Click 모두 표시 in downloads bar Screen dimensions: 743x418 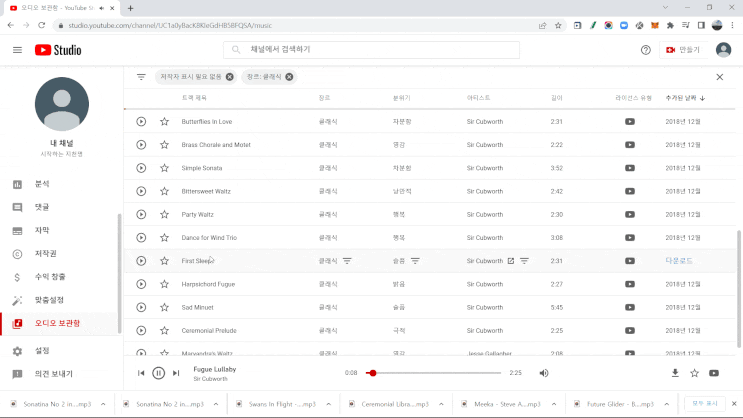pyautogui.click(x=705, y=404)
